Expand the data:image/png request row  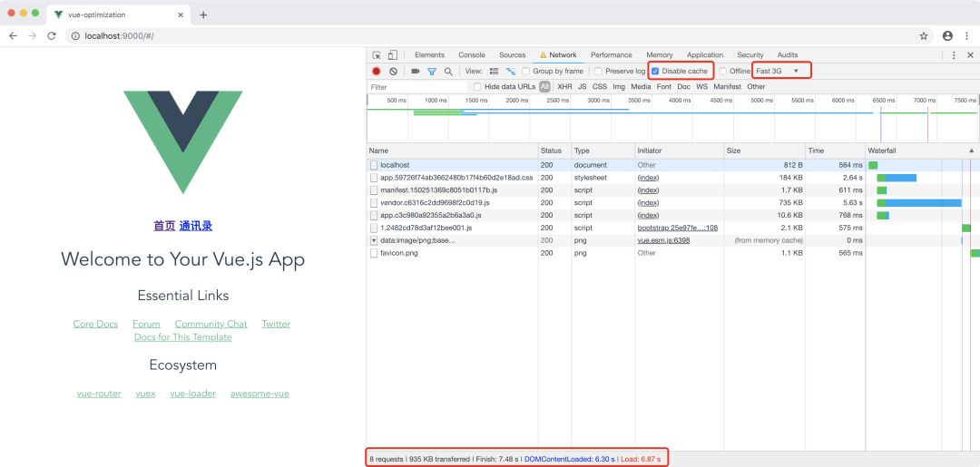374,240
